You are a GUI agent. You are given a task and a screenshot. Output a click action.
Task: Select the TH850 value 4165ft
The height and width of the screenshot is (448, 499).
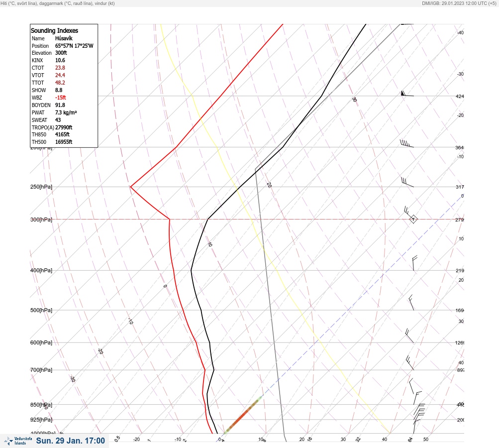[62, 134]
